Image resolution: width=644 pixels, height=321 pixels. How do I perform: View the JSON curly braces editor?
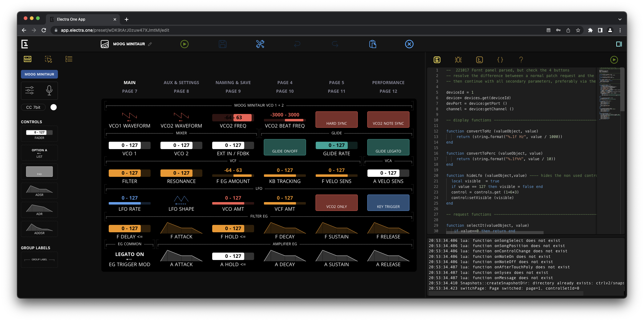pos(500,60)
